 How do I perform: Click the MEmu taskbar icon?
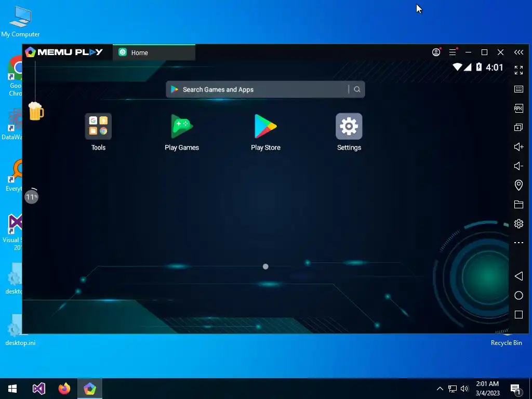pyautogui.click(x=90, y=389)
